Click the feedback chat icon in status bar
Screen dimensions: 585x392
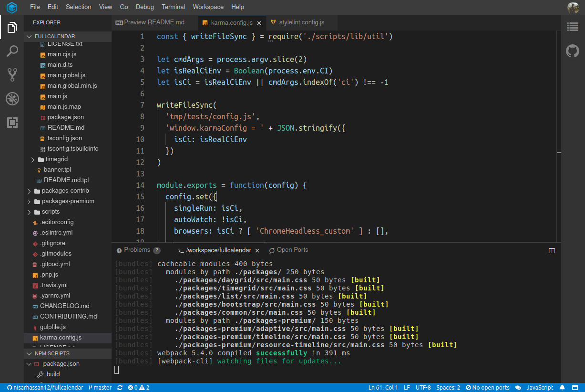(518, 388)
